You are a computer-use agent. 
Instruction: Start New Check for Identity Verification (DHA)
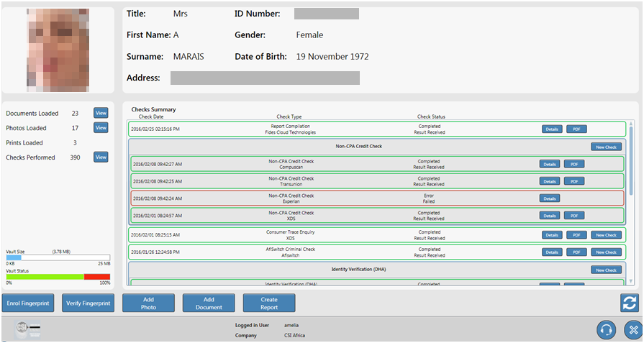point(606,270)
